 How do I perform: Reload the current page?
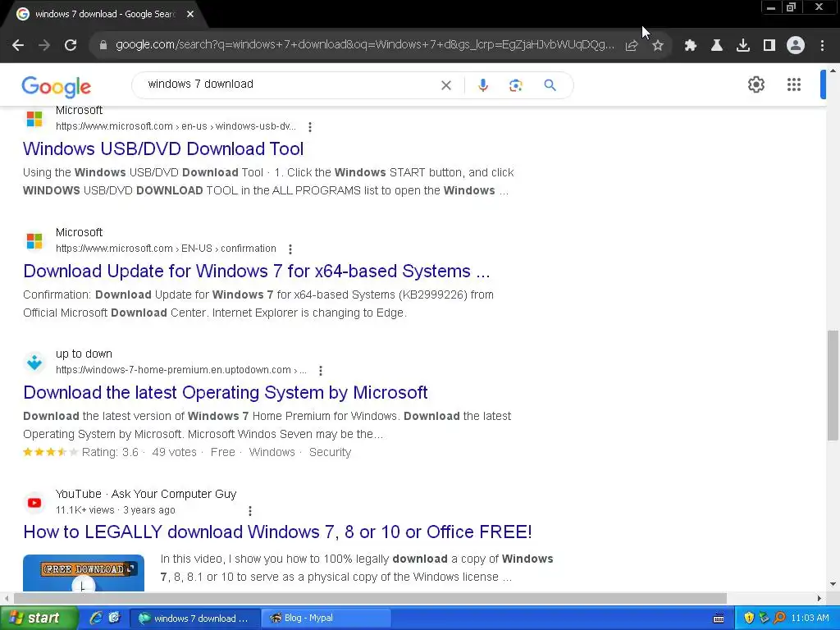71,46
